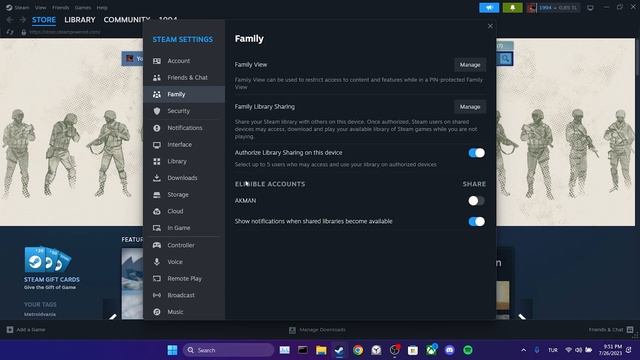Open Steam Gift Cards promo

(x=51, y=267)
